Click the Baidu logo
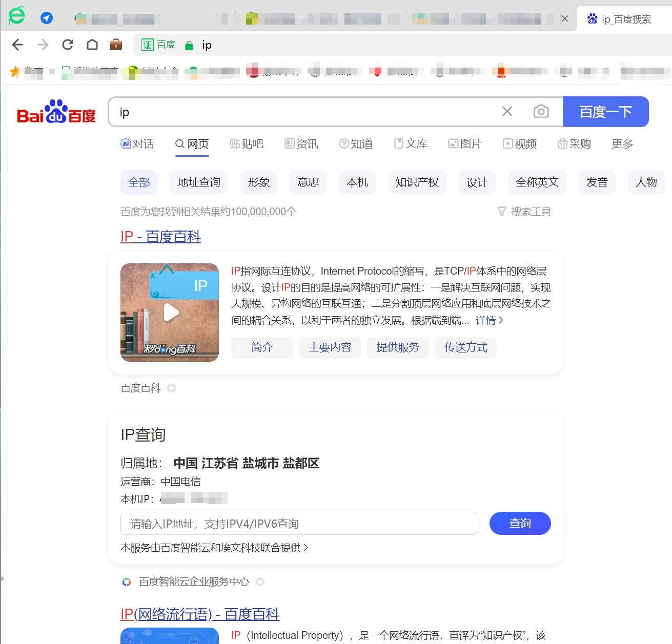The width and height of the screenshot is (672, 644). coord(56,112)
